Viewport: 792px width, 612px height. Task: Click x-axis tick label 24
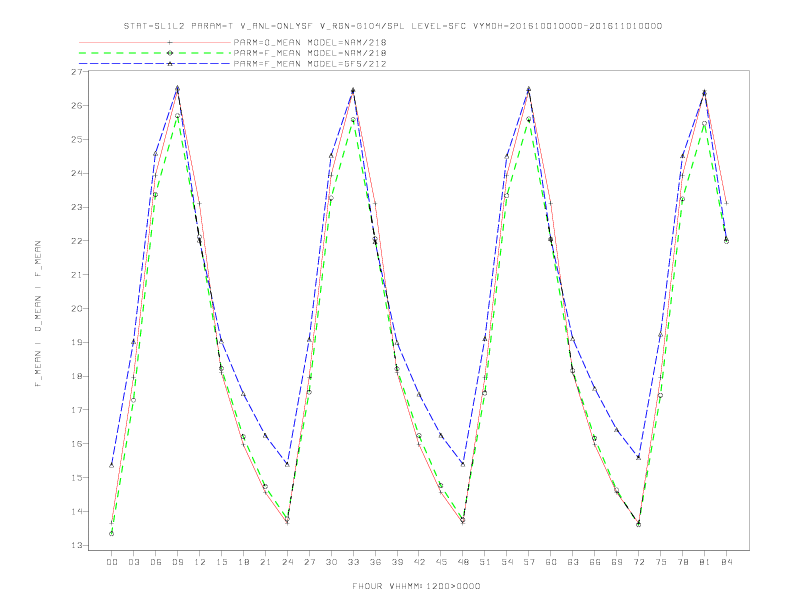[287, 562]
